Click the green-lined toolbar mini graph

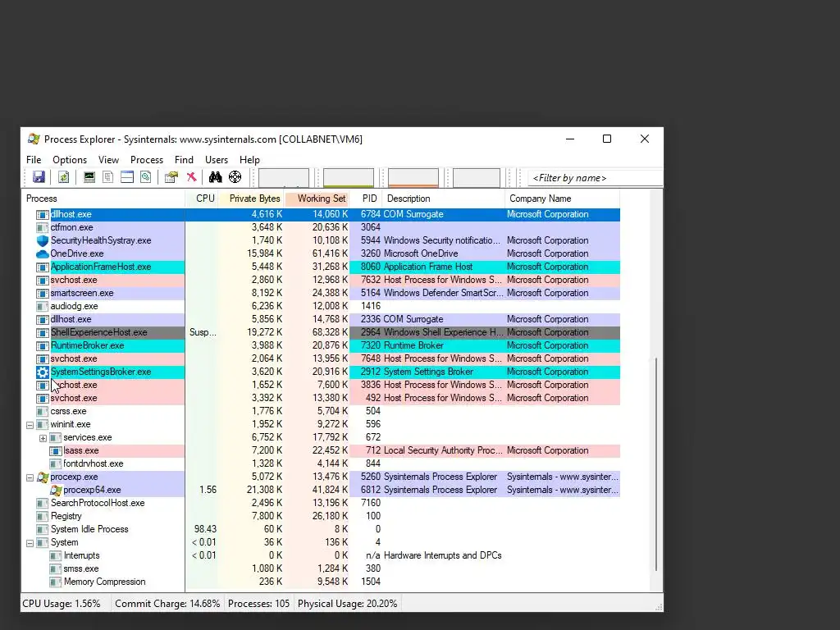(x=348, y=178)
